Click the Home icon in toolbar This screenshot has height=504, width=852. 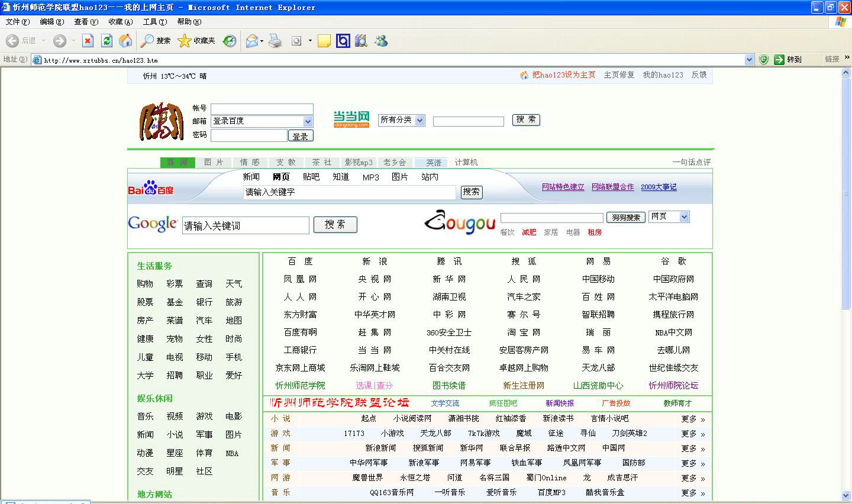[x=125, y=41]
